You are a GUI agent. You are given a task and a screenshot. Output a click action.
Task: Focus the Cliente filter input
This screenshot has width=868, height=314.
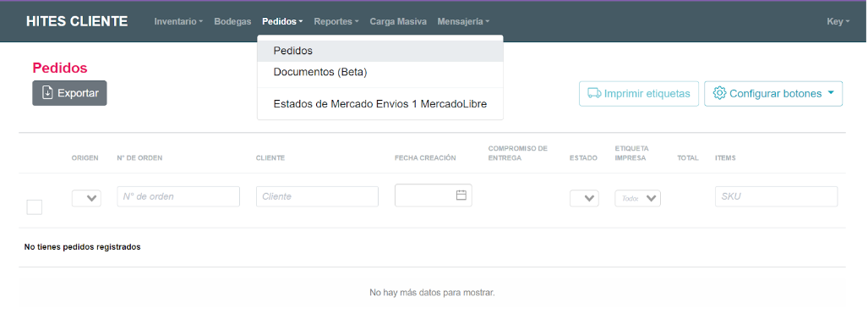[317, 196]
